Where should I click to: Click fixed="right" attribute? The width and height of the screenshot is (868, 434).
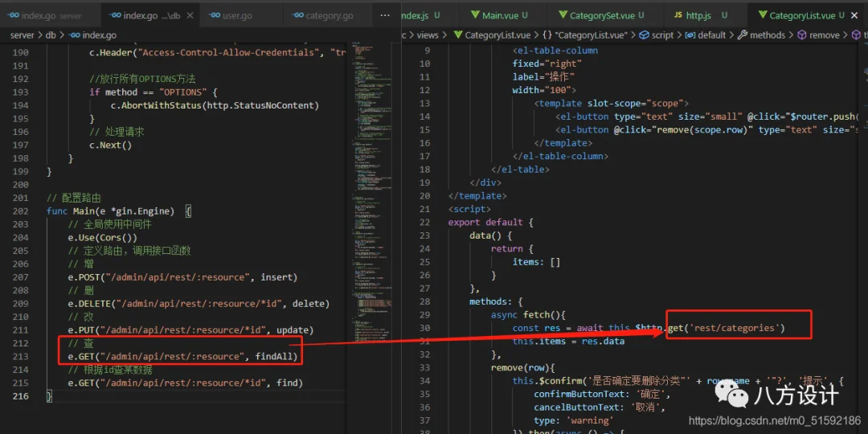pos(547,63)
